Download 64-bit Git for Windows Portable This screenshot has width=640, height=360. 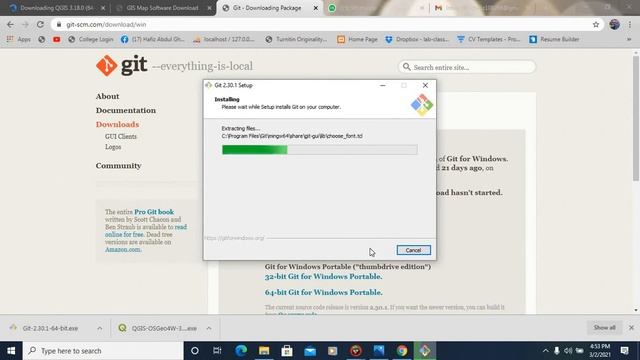click(323, 292)
